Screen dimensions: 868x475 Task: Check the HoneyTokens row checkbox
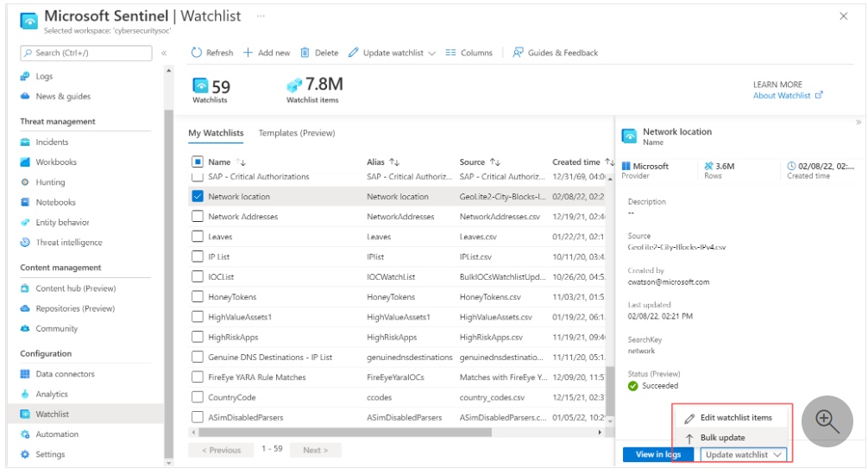(x=197, y=296)
